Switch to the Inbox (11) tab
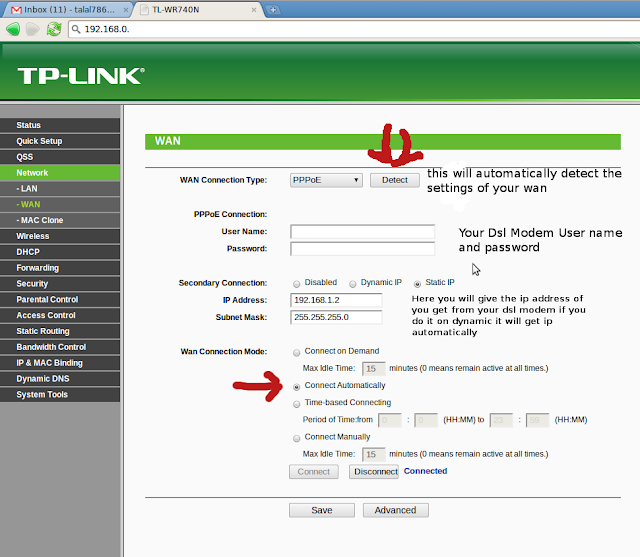The width and height of the screenshot is (640, 557). [67, 9]
